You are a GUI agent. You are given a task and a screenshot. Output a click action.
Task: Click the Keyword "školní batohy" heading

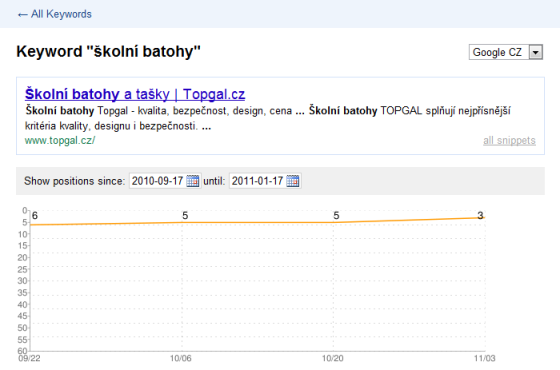point(109,51)
